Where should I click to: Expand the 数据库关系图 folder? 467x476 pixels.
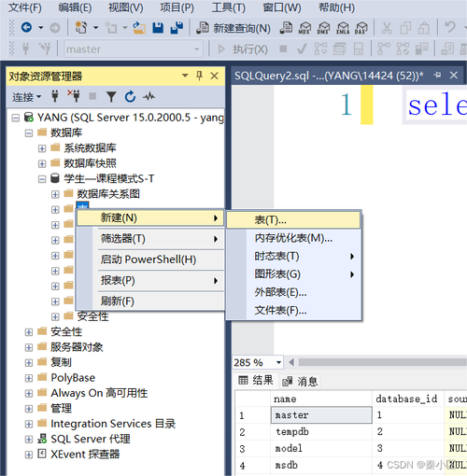click(x=55, y=194)
